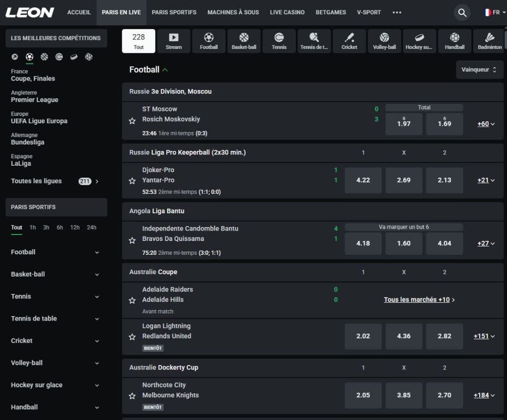Bet on Total odds 1.97
This screenshot has width=507, height=420.
404,124
